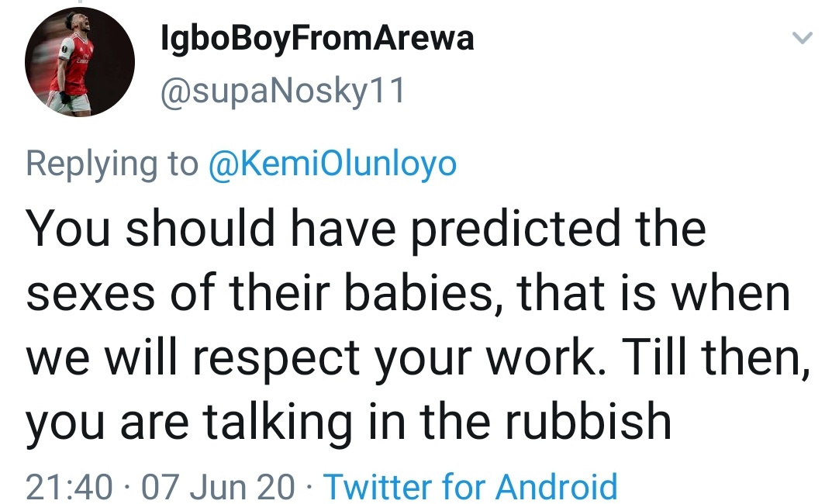Open the @supaNosky11 handle profile
832x504 pixels.
click(x=281, y=92)
